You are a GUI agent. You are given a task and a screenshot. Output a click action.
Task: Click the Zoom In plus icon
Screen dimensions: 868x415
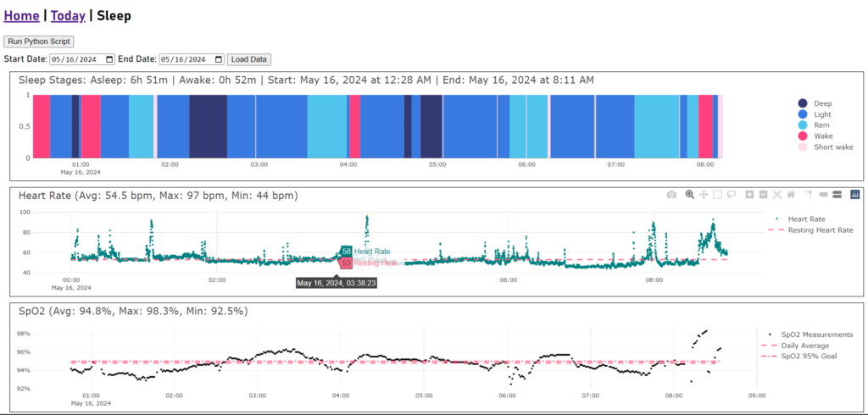(x=749, y=195)
